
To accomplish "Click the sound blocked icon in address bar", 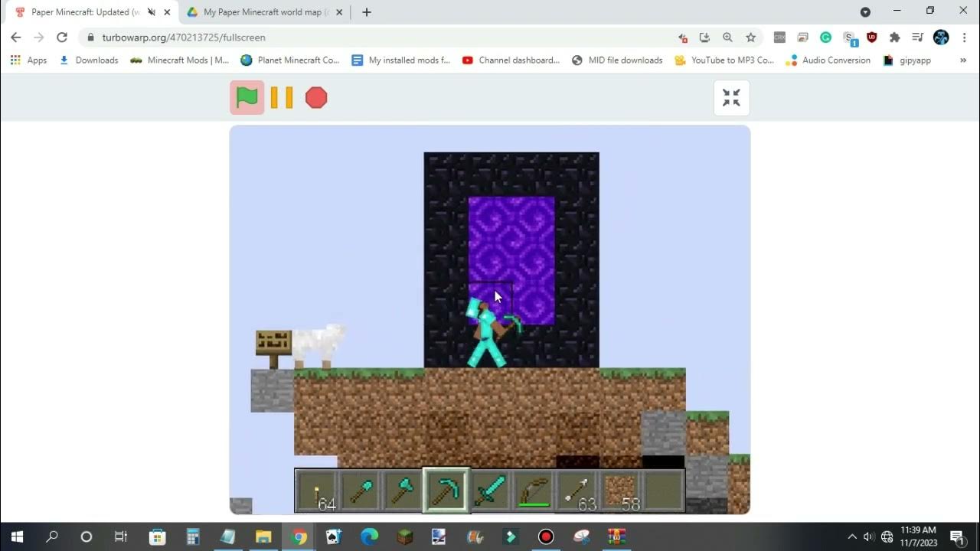I will click(x=683, y=37).
